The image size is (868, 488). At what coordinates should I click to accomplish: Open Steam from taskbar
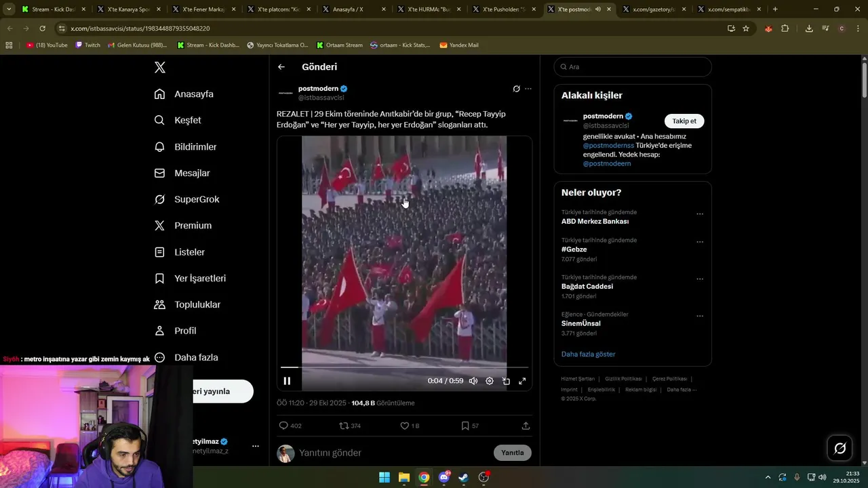click(463, 477)
